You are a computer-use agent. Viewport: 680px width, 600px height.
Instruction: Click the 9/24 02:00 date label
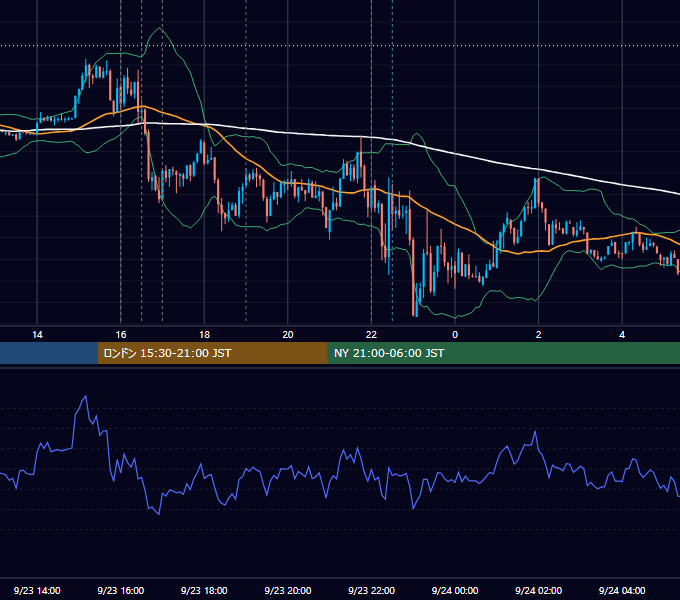point(538,590)
